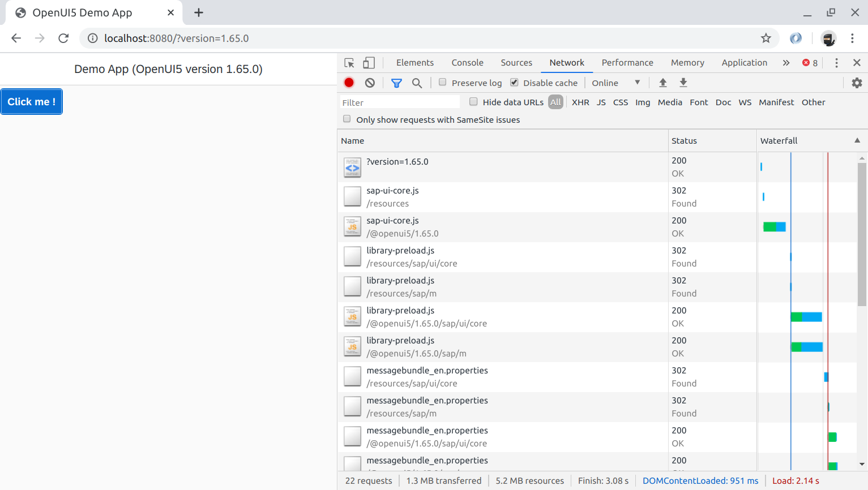868x490 pixels.
Task: Filter requests by CSS
Action: click(x=621, y=102)
